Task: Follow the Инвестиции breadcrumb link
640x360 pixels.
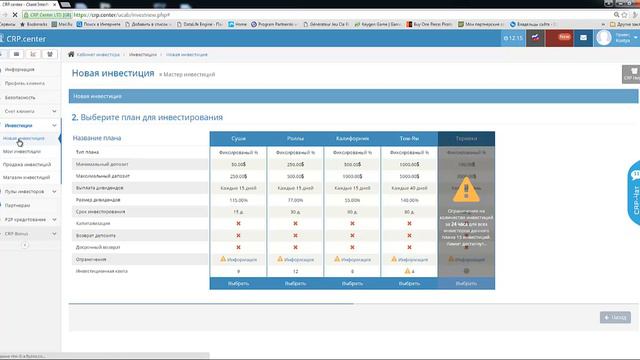Action: (143, 54)
